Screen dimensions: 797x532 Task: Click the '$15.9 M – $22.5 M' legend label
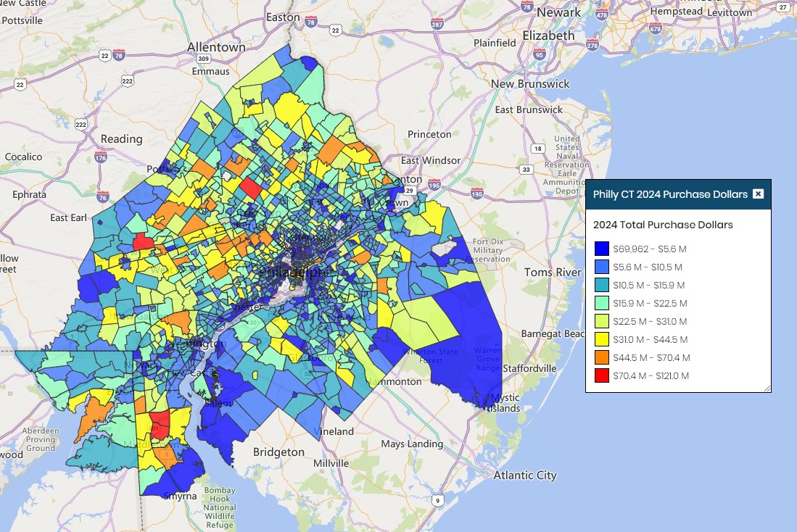[650, 304]
